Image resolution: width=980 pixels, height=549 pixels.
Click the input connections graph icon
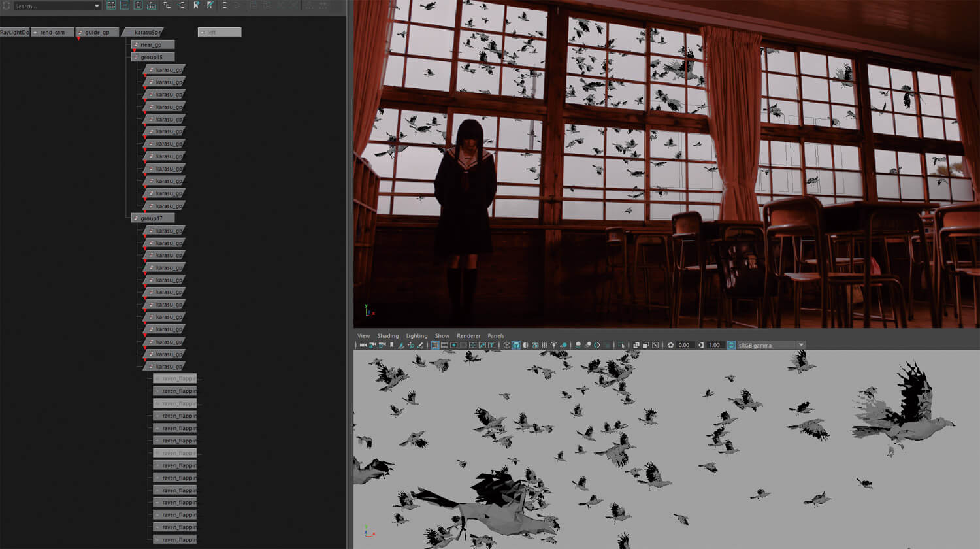click(x=167, y=5)
